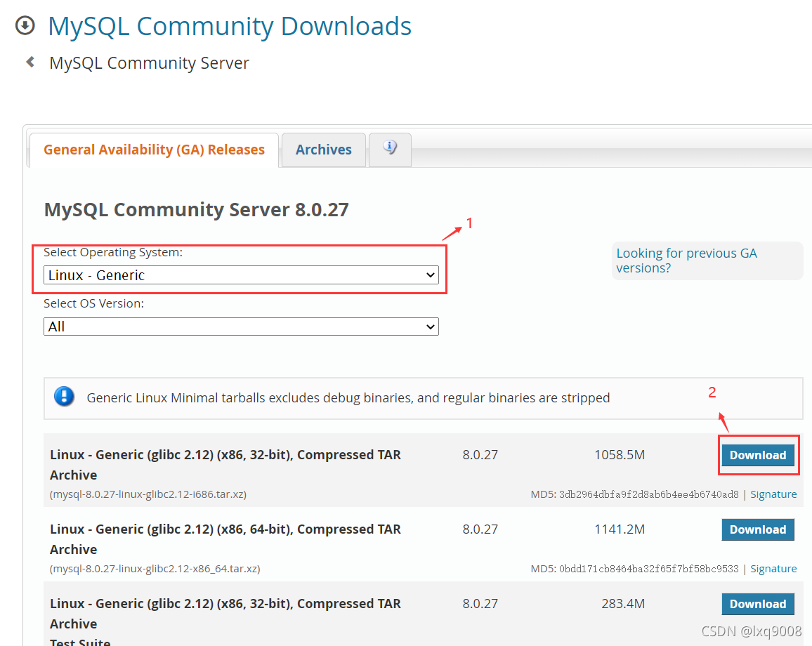Click the Select Operating System label

tap(113, 252)
